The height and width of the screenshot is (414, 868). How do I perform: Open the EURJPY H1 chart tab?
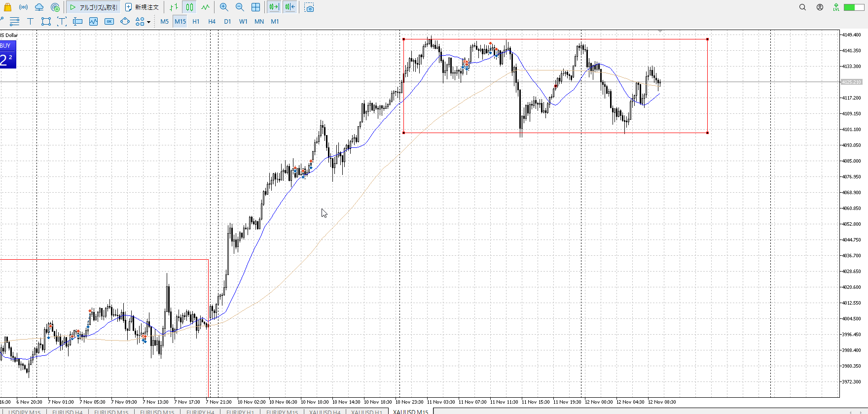click(240, 412)
